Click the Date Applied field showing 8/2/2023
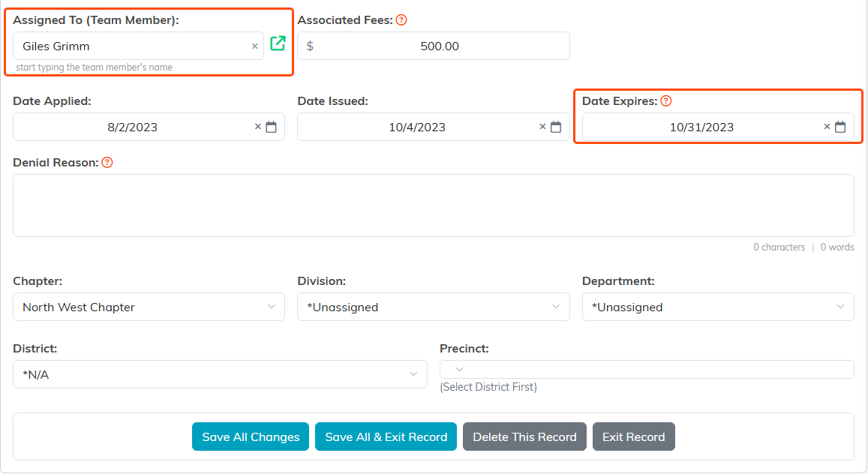The image size is (868, 474). tap(149, 127)
